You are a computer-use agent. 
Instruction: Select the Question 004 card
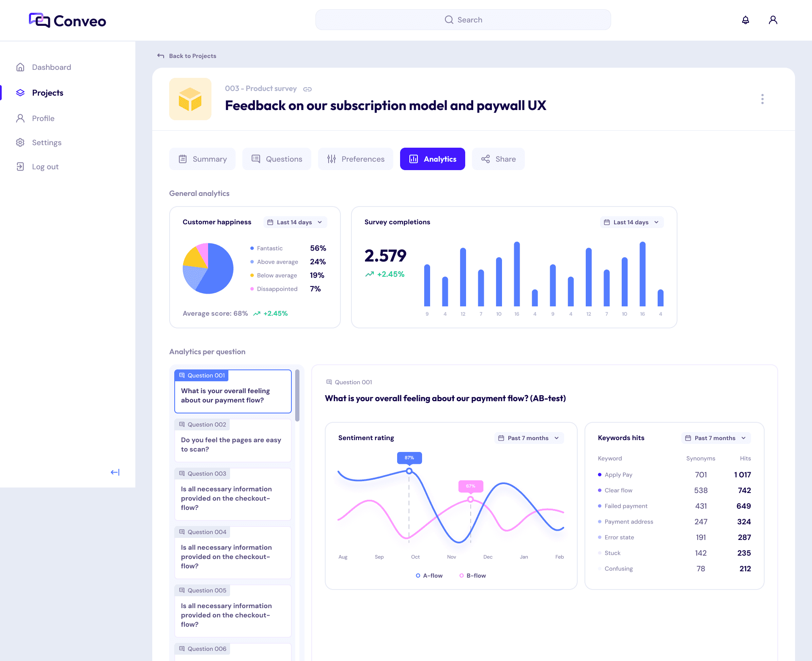(x=233, y=553)
